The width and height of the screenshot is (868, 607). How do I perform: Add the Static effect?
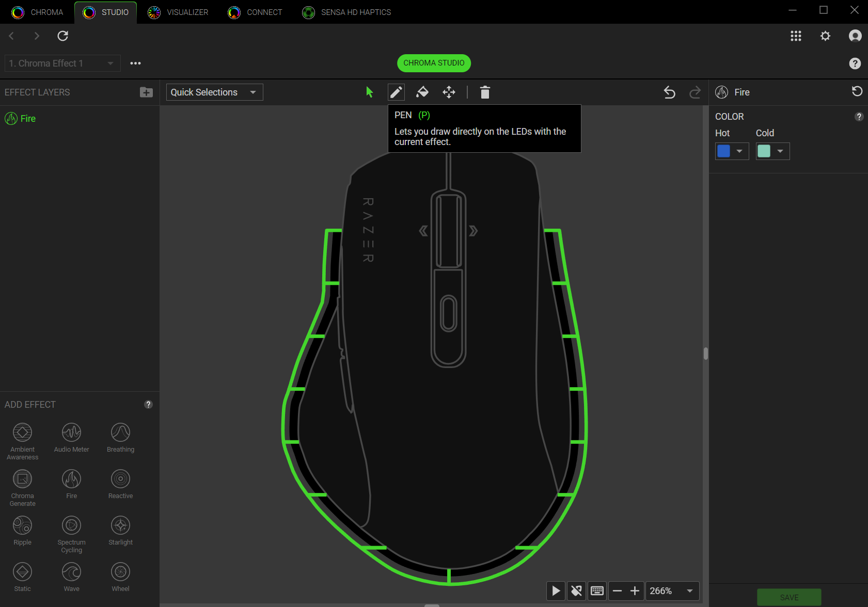22,577
